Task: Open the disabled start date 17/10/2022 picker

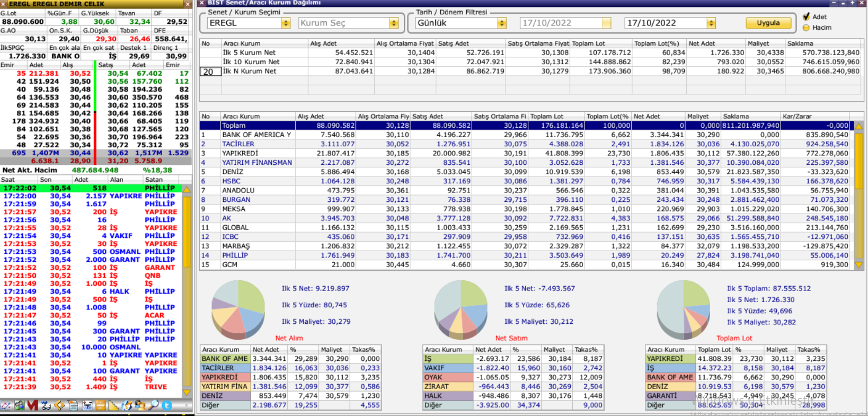Action: [x=606, y=23]
